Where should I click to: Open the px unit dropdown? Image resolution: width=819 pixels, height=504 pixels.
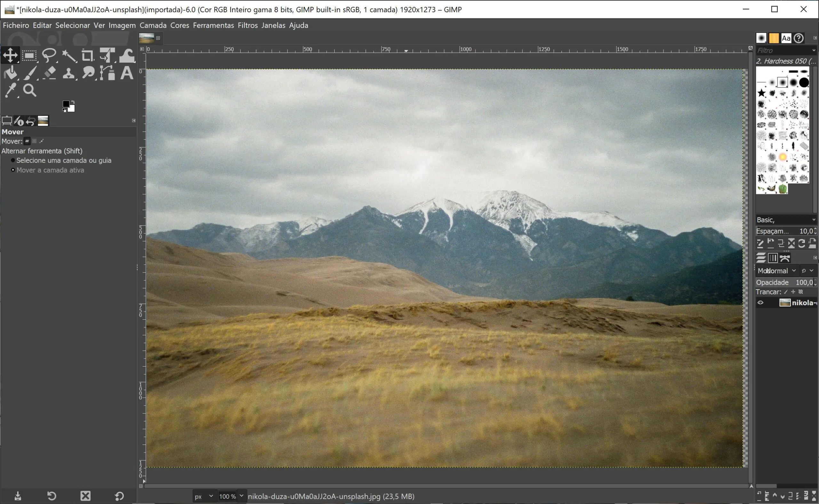pos(204,496)
